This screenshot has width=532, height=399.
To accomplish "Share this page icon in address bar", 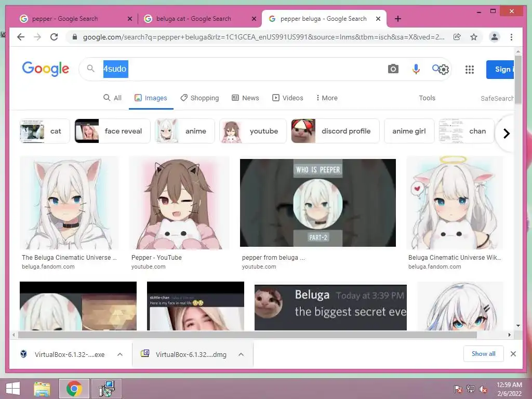I will pos(457,37).
